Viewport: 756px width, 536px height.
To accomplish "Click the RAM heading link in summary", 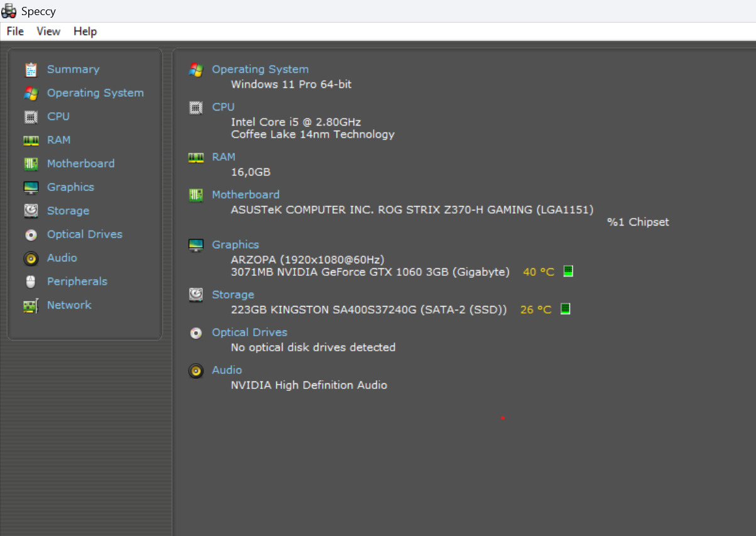I will tap(224, 157).
